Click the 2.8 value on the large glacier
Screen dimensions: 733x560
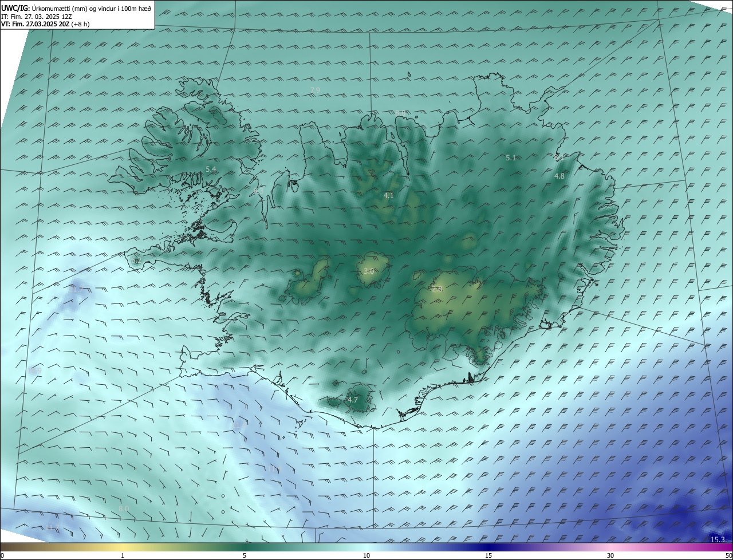coord(437,289)
